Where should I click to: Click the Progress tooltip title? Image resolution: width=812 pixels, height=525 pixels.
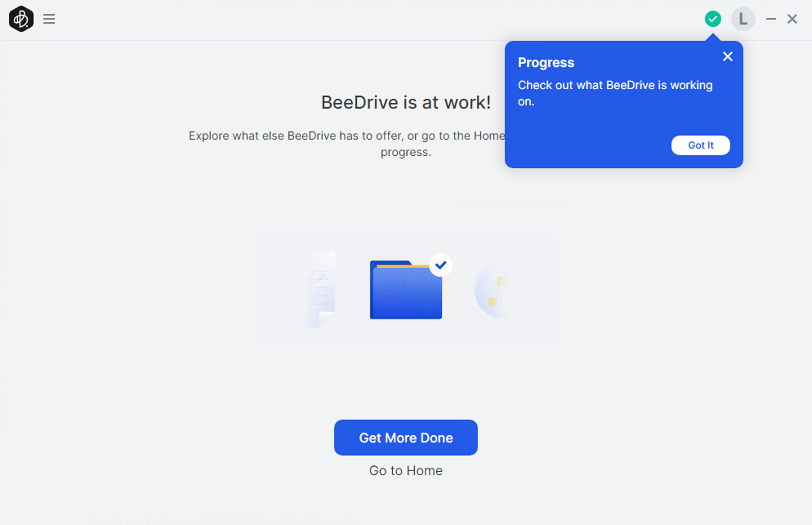pyautogui.click(x=546, y=62)
